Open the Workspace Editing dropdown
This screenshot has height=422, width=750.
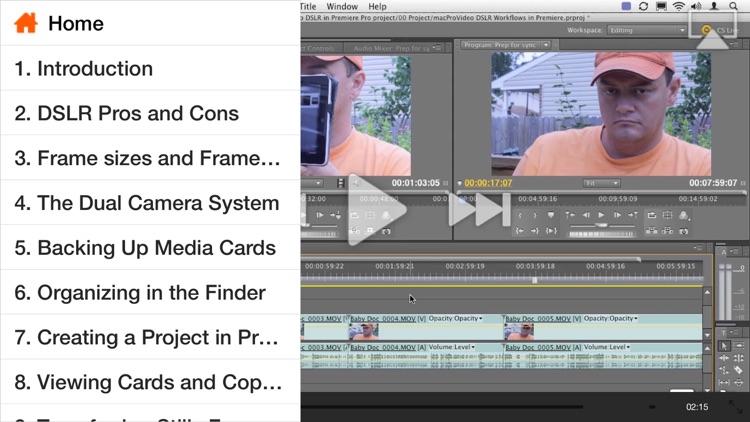(x=647, y=30)
